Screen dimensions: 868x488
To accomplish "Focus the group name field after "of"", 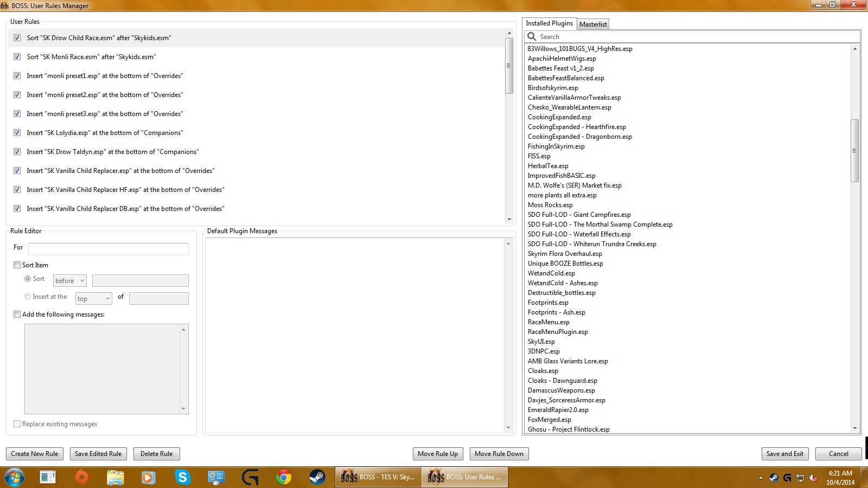I will 159,298.
